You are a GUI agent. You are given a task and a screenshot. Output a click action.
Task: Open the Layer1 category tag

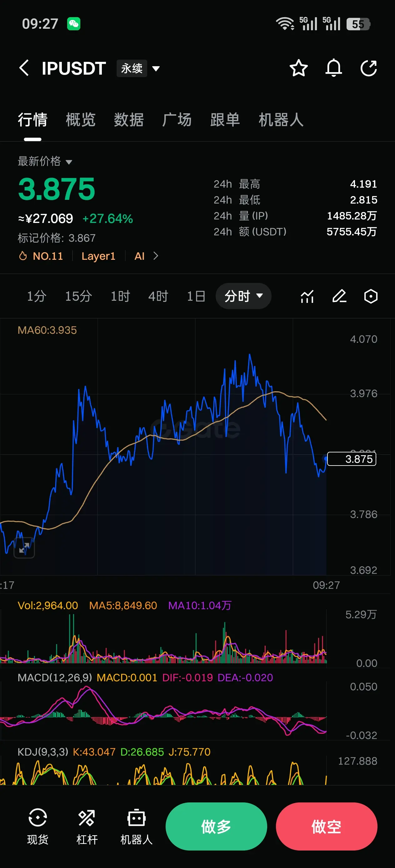coord(98,256)
